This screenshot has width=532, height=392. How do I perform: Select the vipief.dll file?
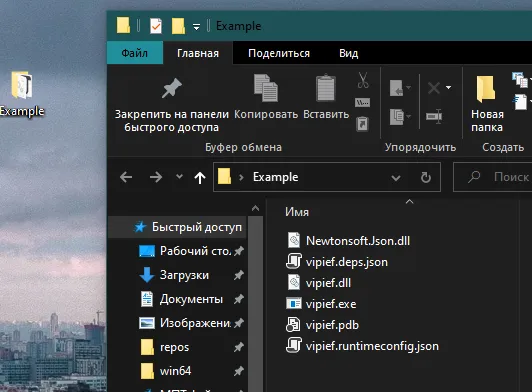pos(319,283)
